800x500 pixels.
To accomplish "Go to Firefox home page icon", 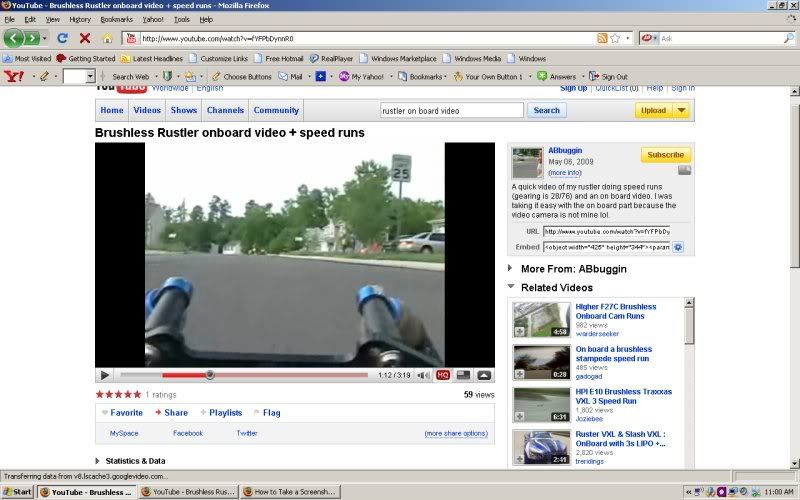I will [108, 38].
